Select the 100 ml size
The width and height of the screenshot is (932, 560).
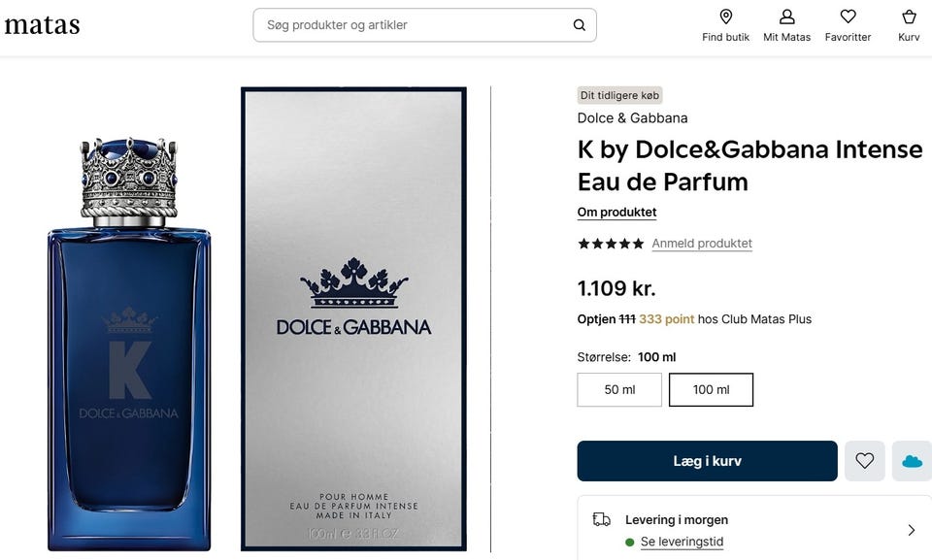[711, 389]
